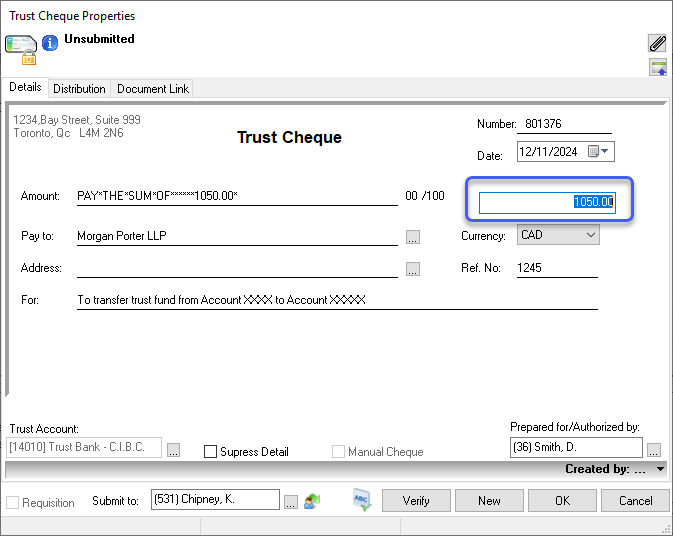
Task: Click the Trust Cheque heading
Action: [x=289, y=137]
